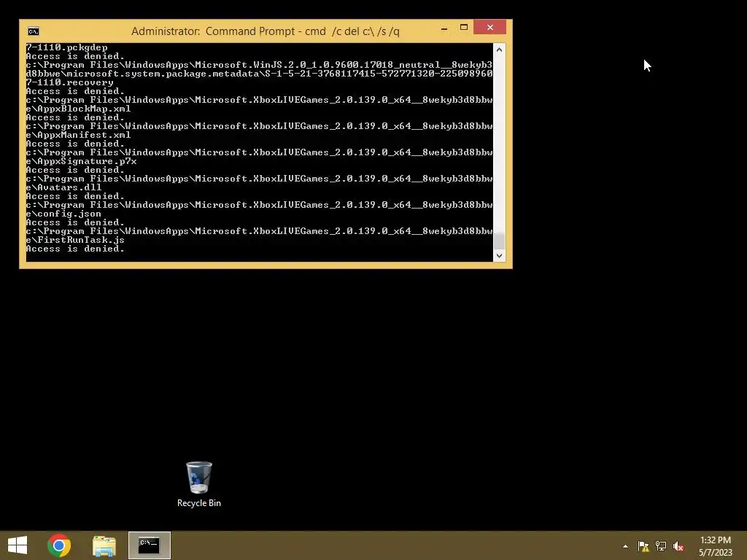Click the line ending in AppxBlockMap.xml

tap(78, 109)
